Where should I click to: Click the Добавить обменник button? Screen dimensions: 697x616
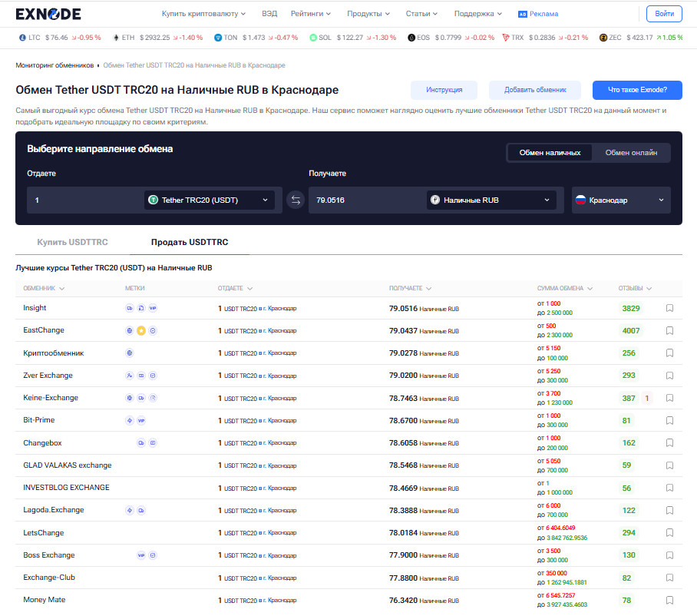point(535,90)
